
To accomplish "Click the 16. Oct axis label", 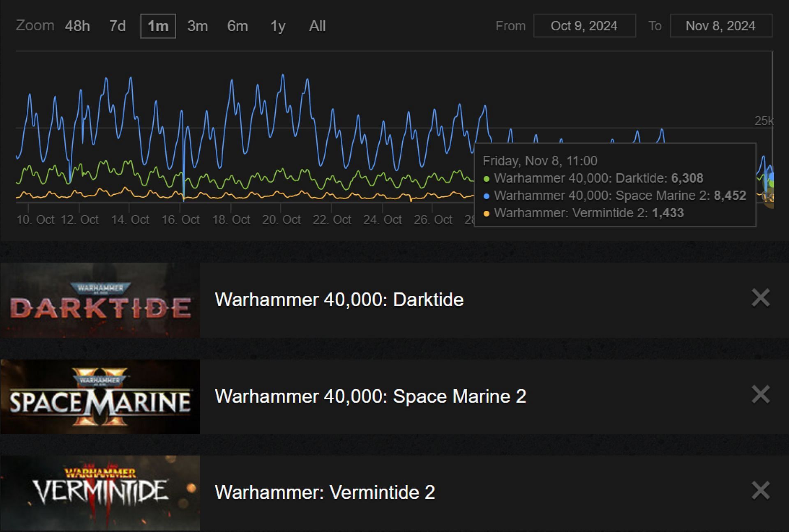I will coord(181,220).
